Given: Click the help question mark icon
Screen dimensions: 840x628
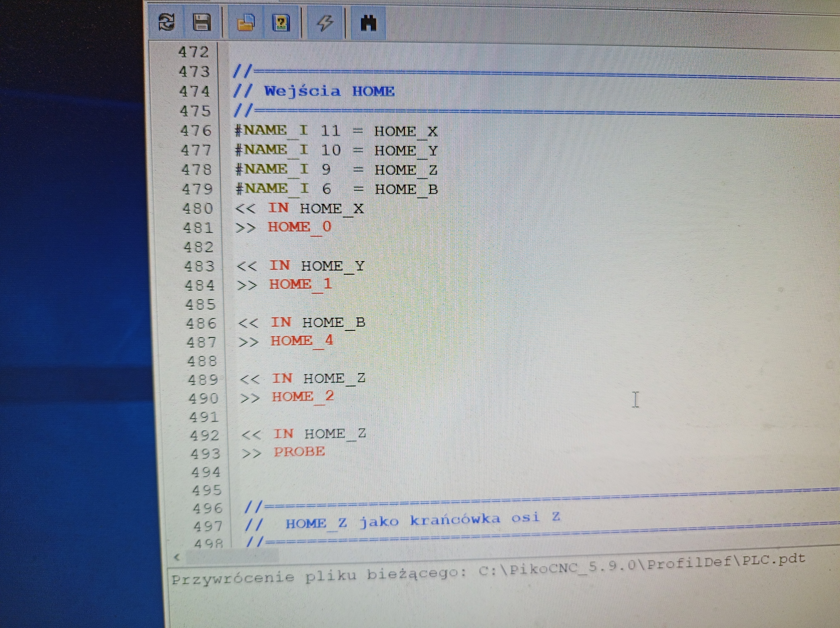Looking at the screenshot, I should point(281,23).
